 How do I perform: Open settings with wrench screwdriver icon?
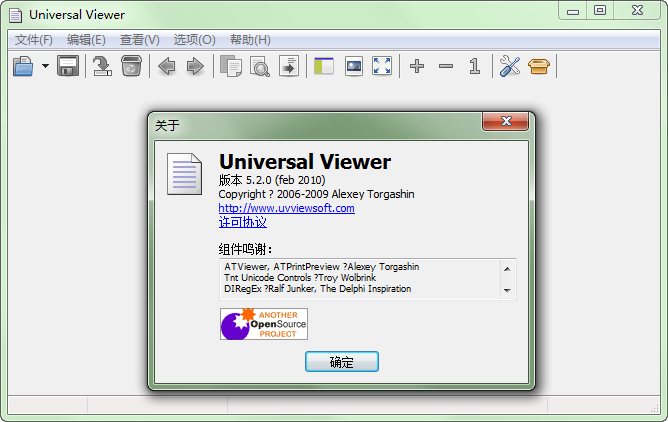pos(510,66)
